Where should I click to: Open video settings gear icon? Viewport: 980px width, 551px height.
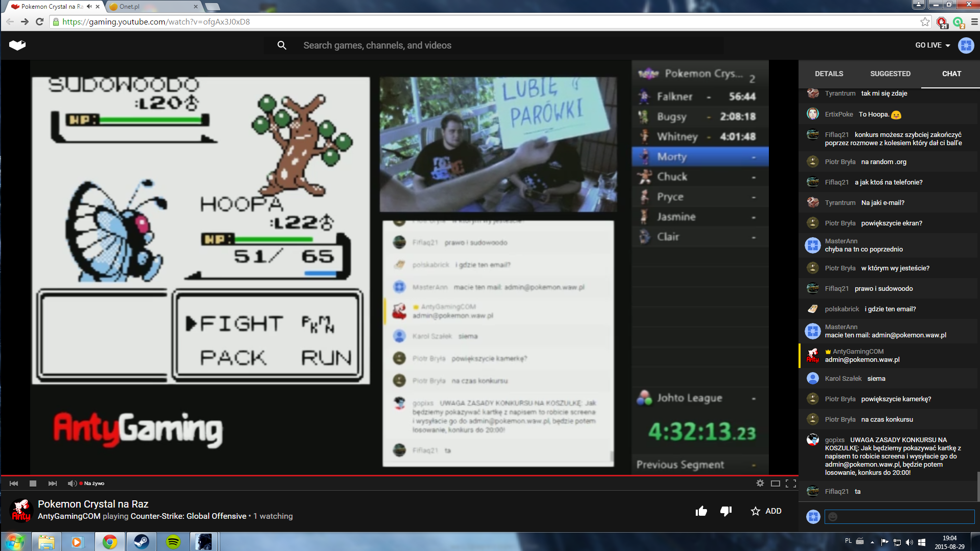(760, 484)
